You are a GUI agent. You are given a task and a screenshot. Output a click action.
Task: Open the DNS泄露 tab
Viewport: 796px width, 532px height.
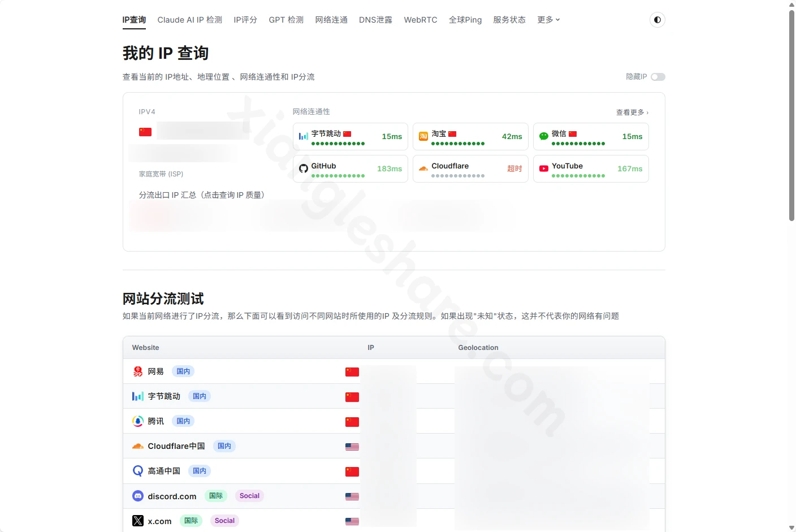coord(375,20)
